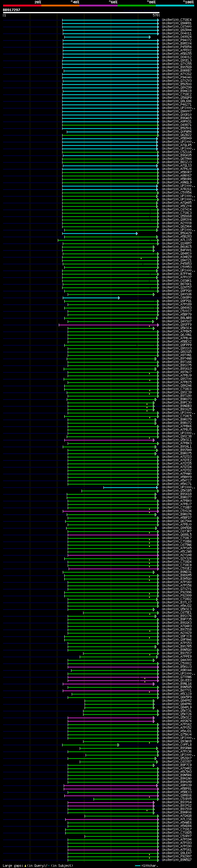Select the short cyan bar for UniRef100_C6K8P0

pyautogui.click(x=91, y=298)
